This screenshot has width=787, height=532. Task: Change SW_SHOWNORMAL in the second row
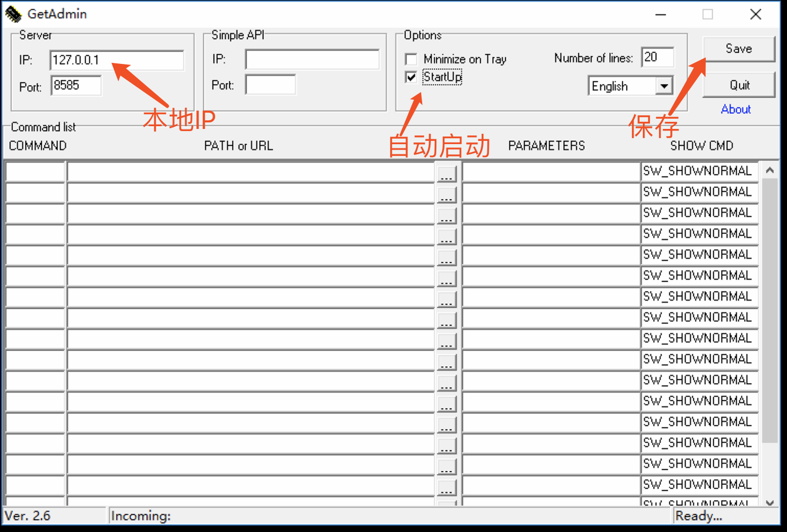(x=698, y=192)
